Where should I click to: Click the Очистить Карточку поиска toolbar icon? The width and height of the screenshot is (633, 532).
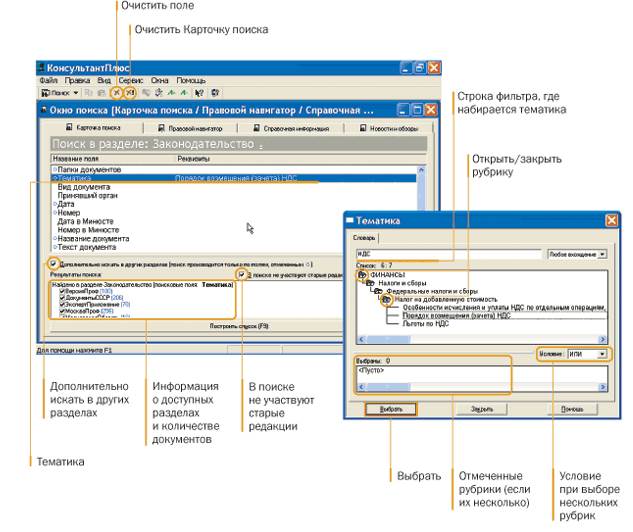[130, 93]
